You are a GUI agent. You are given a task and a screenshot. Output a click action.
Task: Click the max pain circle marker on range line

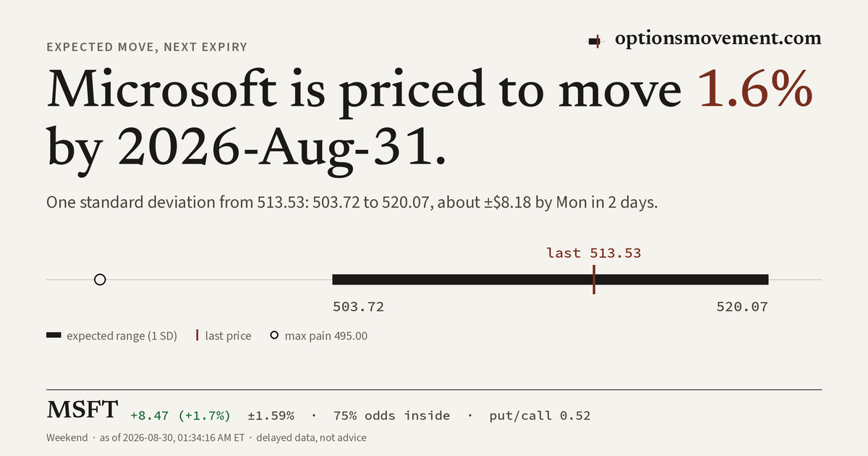click(x=101, y=279)
